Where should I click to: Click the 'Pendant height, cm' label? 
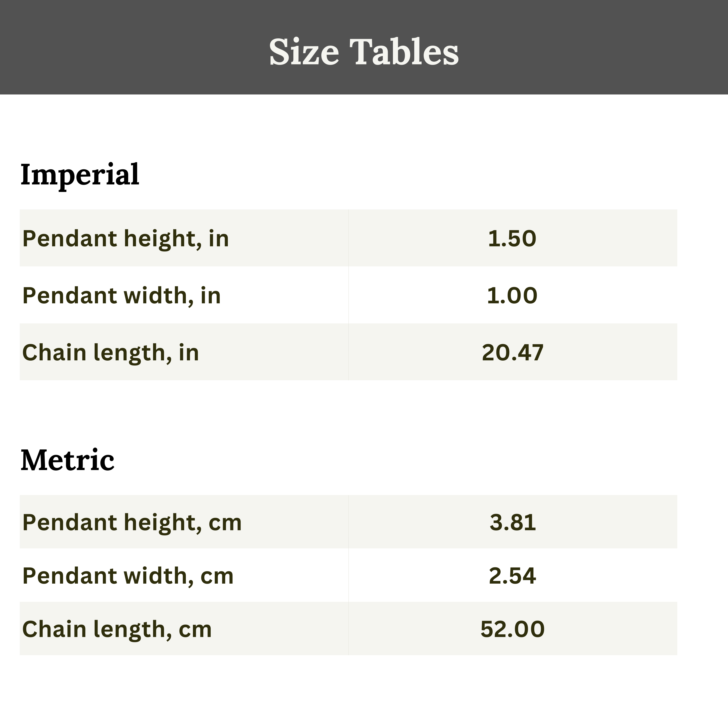[x=132, y=522]
